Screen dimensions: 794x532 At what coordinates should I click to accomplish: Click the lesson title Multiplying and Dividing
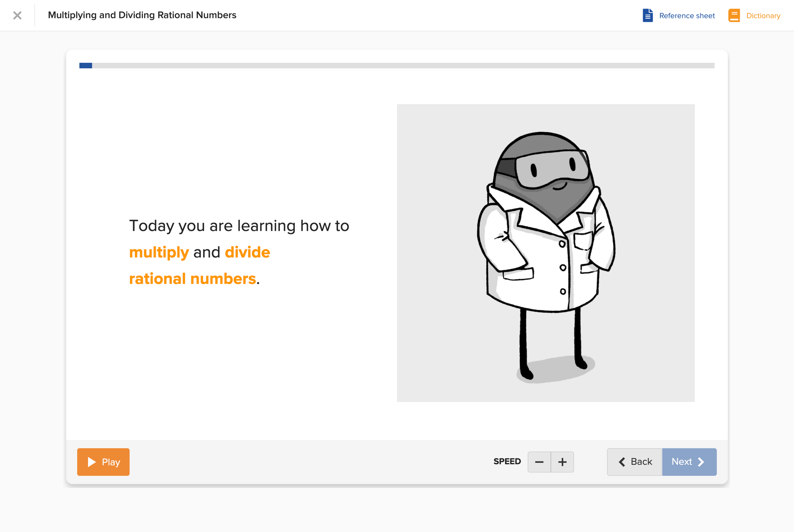tap(142, 15)
